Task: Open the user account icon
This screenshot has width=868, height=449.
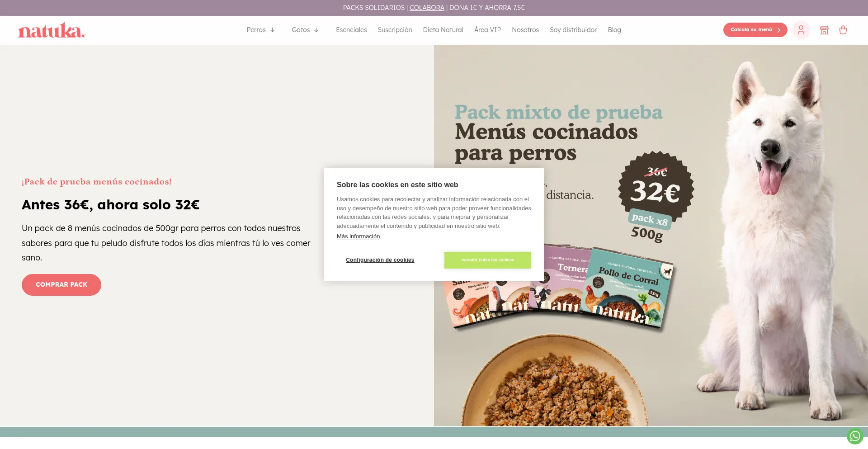Action: click(801, 30)
